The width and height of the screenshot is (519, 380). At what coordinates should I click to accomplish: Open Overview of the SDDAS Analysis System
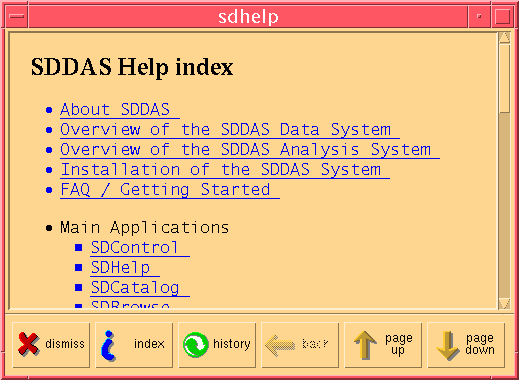pyautogui.click(x=250, y=150)
